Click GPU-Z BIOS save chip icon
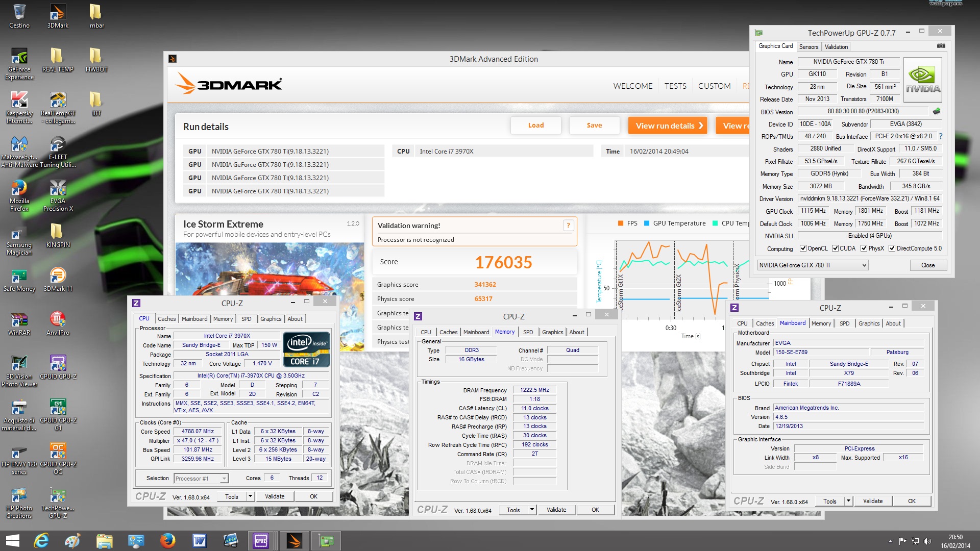The width and height of the screenshot is (980, 551). pyautogui.click(x=937, y=111)
